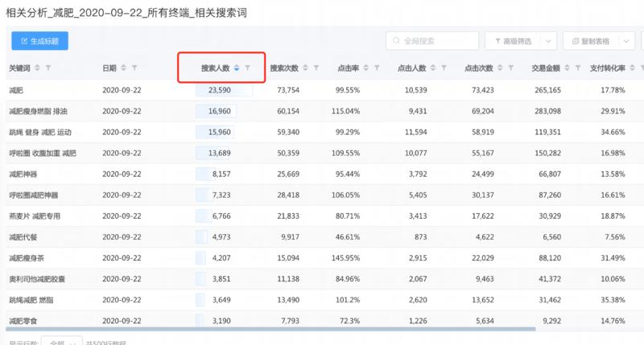Click search-user count 16,960
644x345 pixels.
219,111
